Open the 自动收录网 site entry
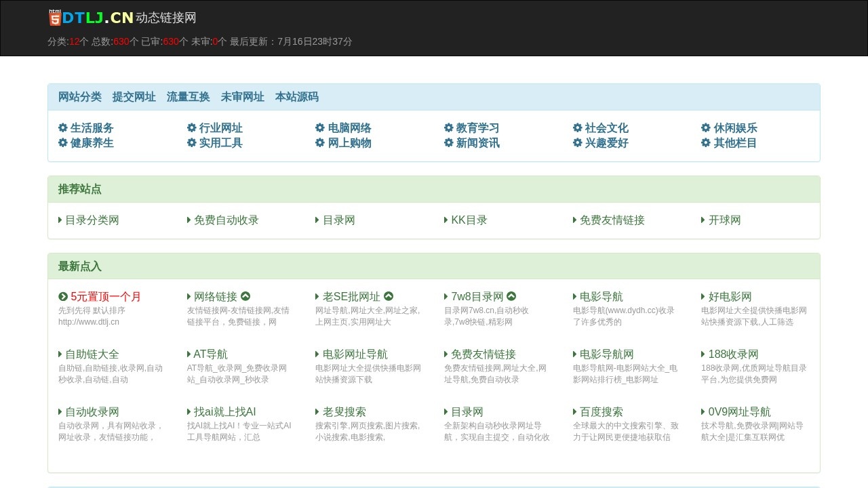Screen dimensions: 868x488 (92, 411)
